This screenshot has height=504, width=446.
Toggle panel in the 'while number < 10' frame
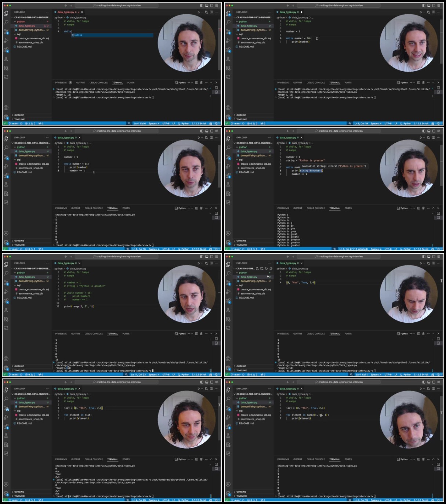pyautogui.click(x=428, y=6)
